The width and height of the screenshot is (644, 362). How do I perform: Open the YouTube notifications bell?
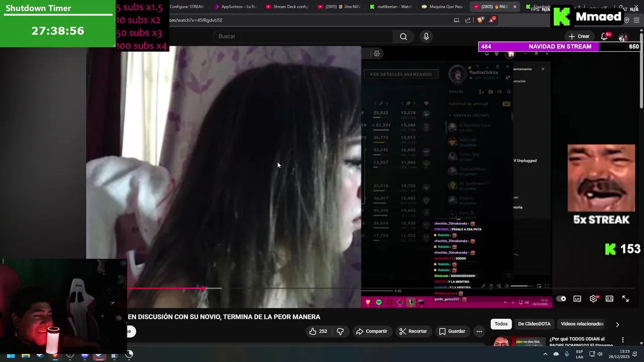605,36
